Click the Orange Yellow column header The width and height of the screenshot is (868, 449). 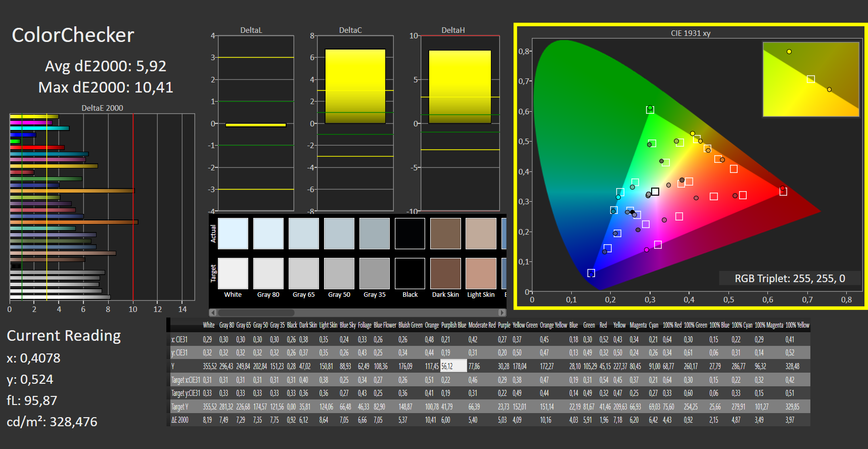pos(554,325)
